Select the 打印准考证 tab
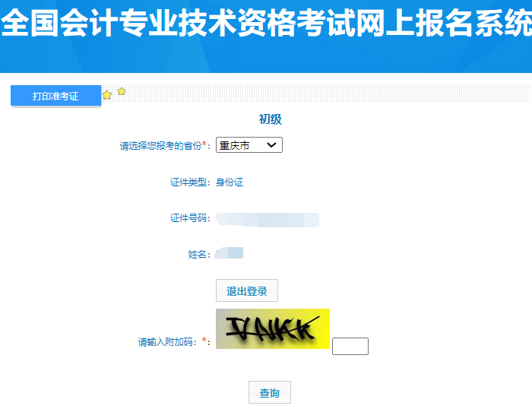Screen dimensions: 532x406 [x=56, y=95]
